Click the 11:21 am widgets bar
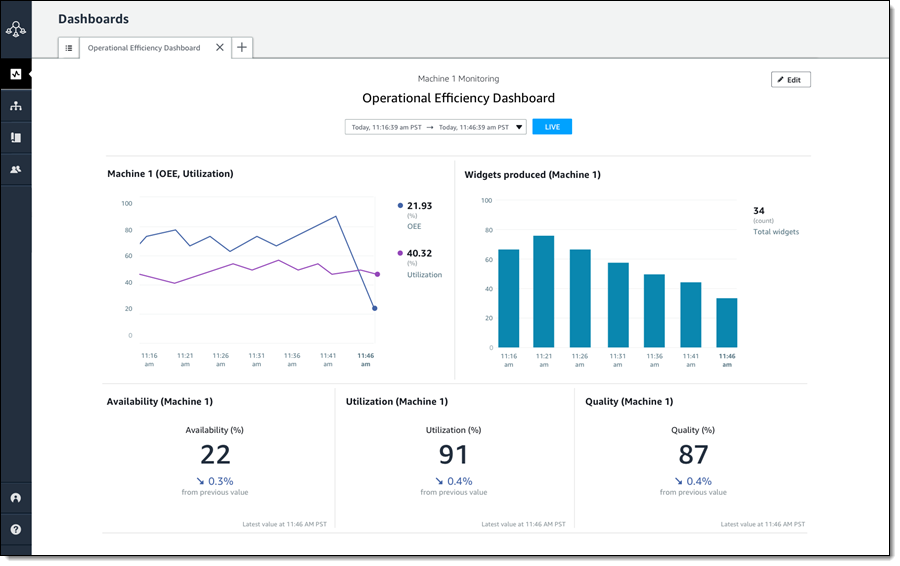 (544, 291)
